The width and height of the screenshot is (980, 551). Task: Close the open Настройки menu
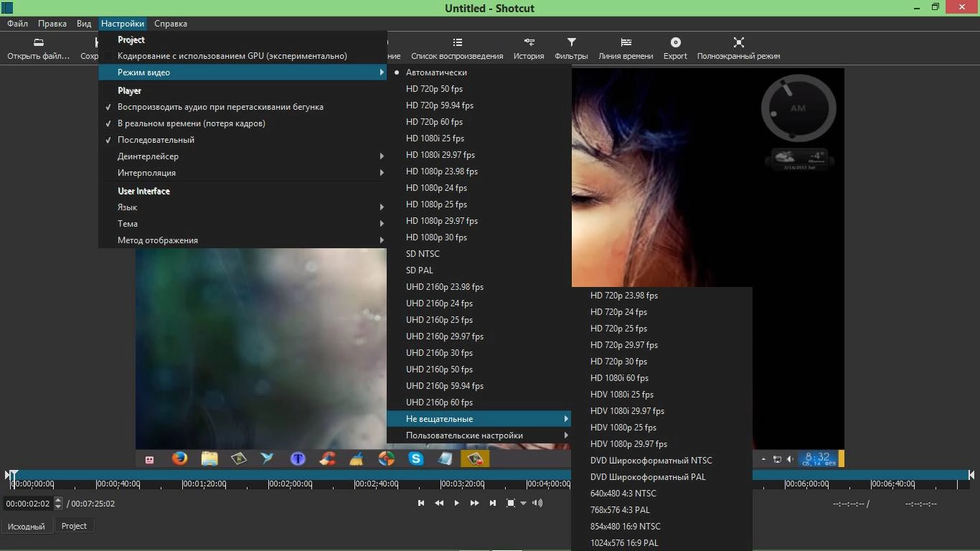click(x=123, y=24)
